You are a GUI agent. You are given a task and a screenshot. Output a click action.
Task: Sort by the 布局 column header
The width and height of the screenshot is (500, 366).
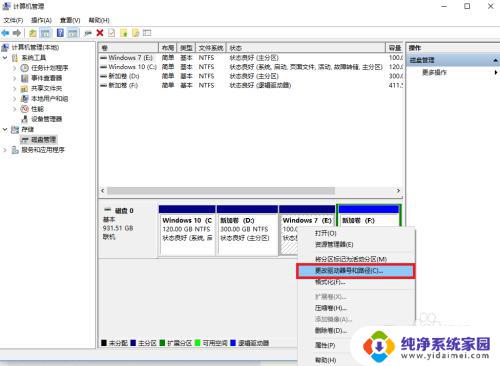(168, 48)
